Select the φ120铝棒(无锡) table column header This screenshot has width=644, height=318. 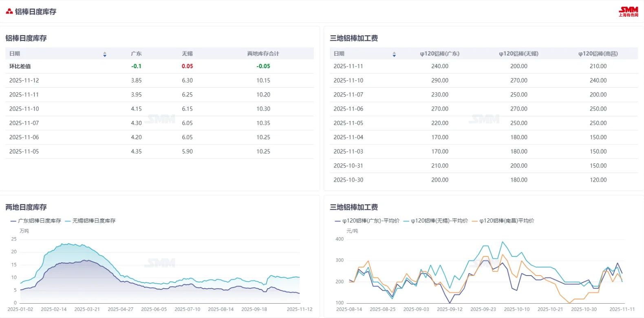click(x=518, y=53)
